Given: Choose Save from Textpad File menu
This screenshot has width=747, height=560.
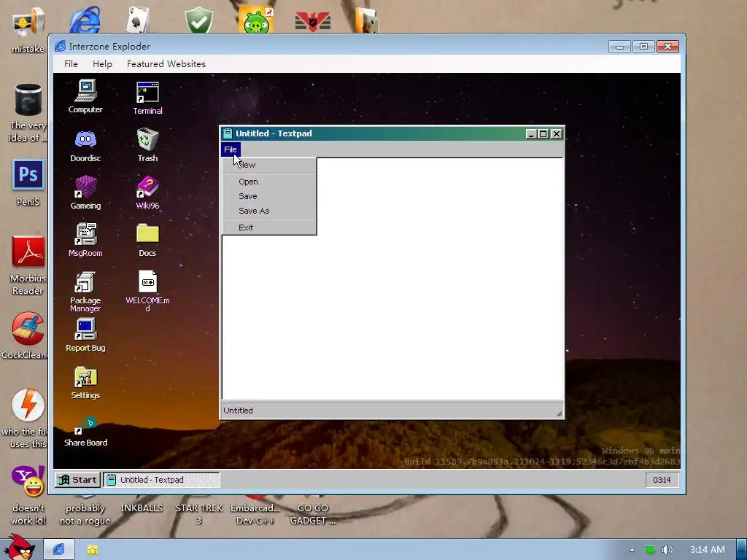Looking at the screenshot, I should pos(269,196).
